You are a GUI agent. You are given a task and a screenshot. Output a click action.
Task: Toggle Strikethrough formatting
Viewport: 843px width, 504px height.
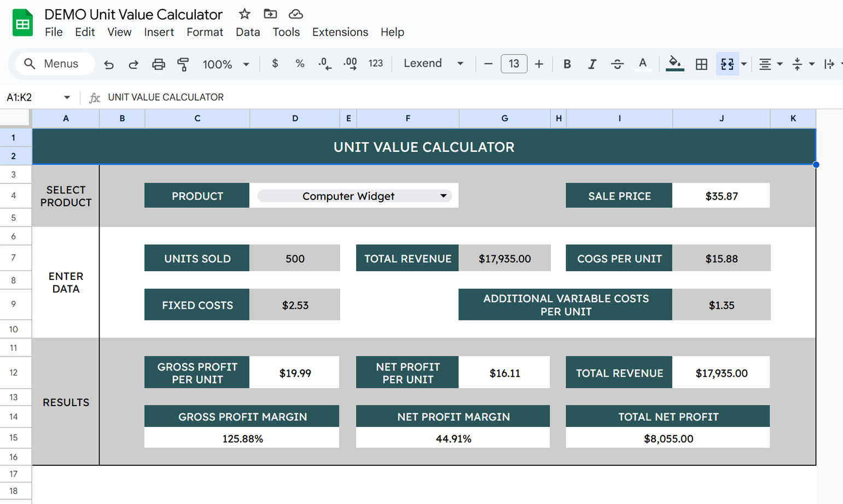617,64
